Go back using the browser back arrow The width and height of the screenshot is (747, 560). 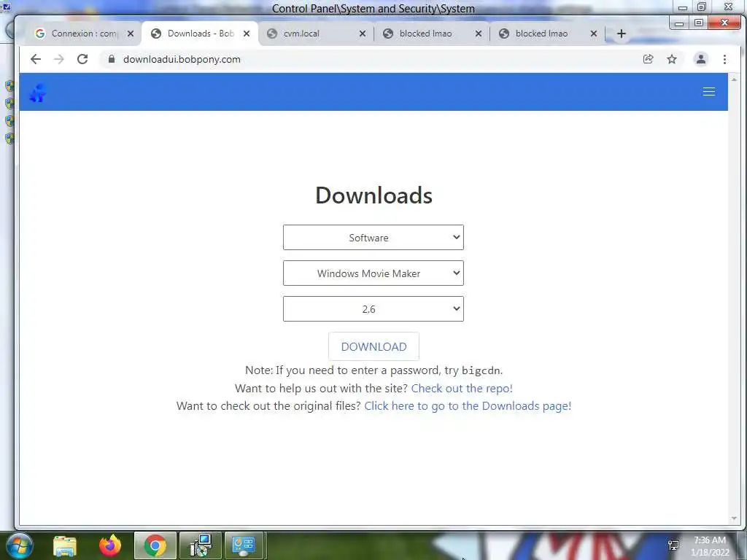coord(36,59)
